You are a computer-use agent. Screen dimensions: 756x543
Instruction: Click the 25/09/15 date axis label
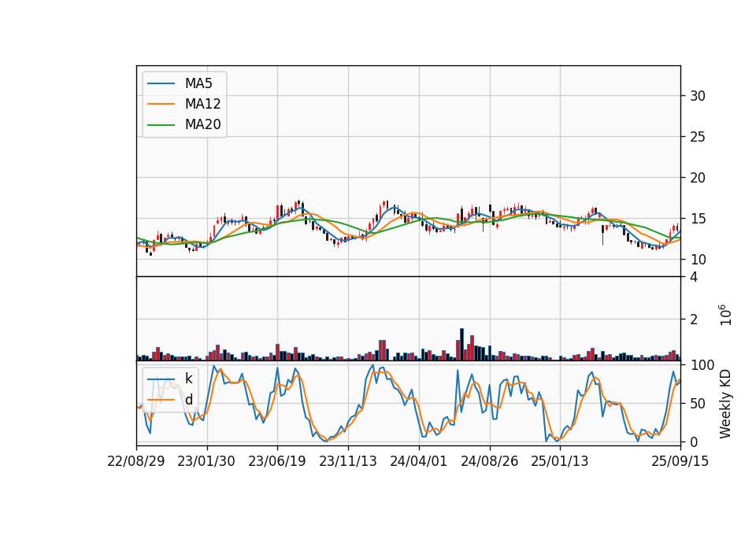680,461
